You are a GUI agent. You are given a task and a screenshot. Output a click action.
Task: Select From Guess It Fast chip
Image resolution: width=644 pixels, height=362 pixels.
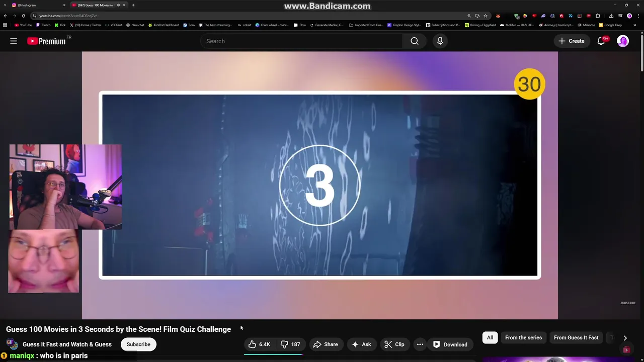point(576,338)
